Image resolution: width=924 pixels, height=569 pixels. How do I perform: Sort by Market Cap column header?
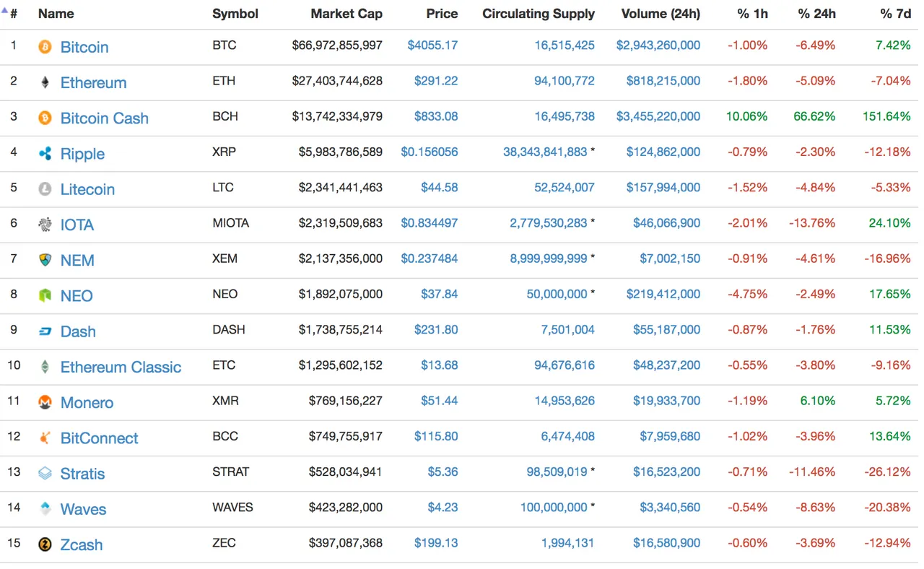pyautogui.click(x=346, y=14)
